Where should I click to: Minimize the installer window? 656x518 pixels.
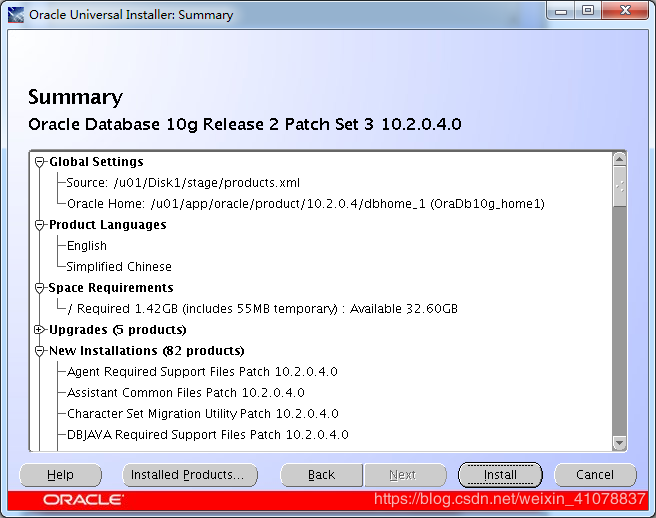pos(561,11)
